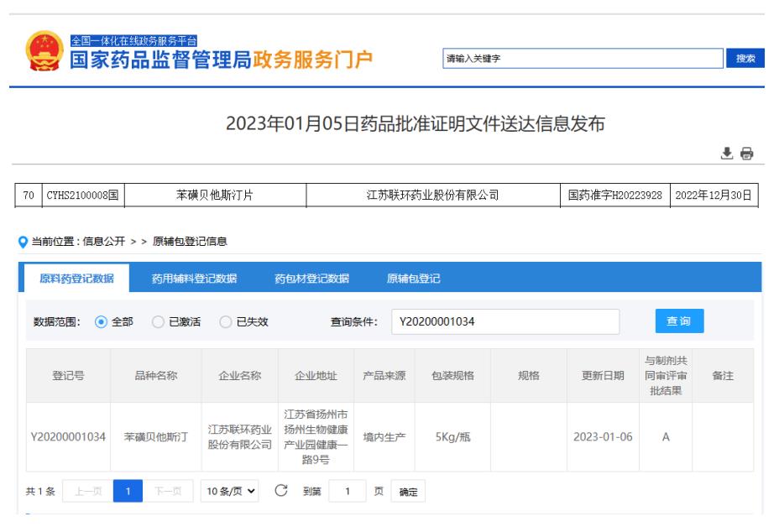Click the 下一页 next page button
This screenshot has height=532, width=779.
174,491
